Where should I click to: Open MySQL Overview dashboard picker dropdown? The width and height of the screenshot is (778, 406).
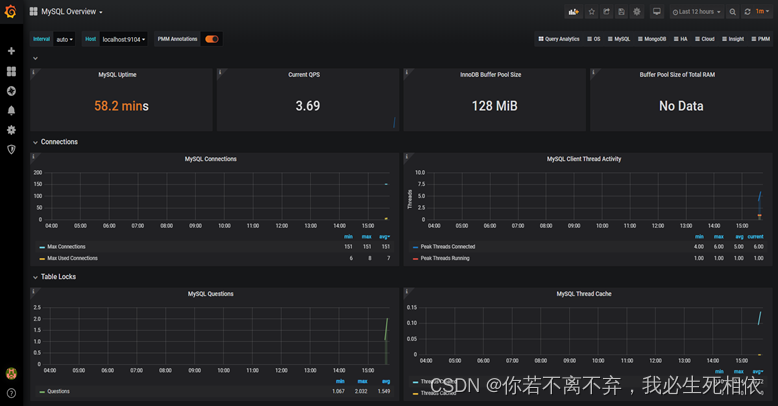66,11
